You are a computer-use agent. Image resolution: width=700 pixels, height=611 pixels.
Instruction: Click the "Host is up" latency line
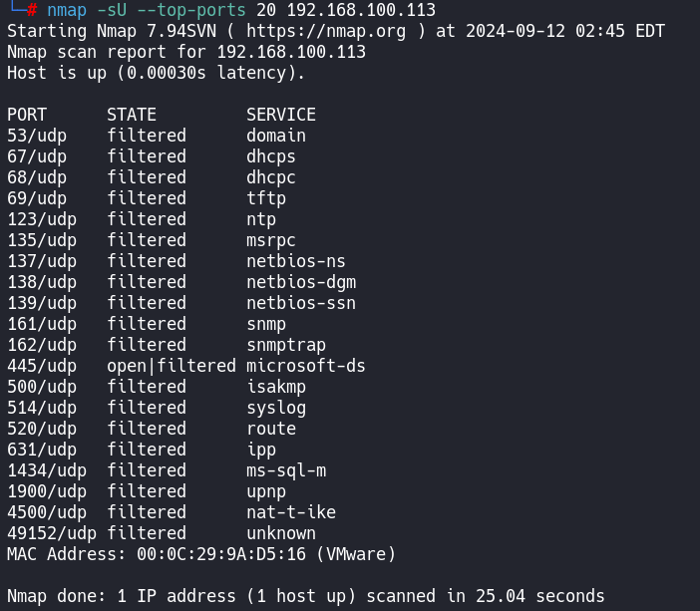coord(156,73)
